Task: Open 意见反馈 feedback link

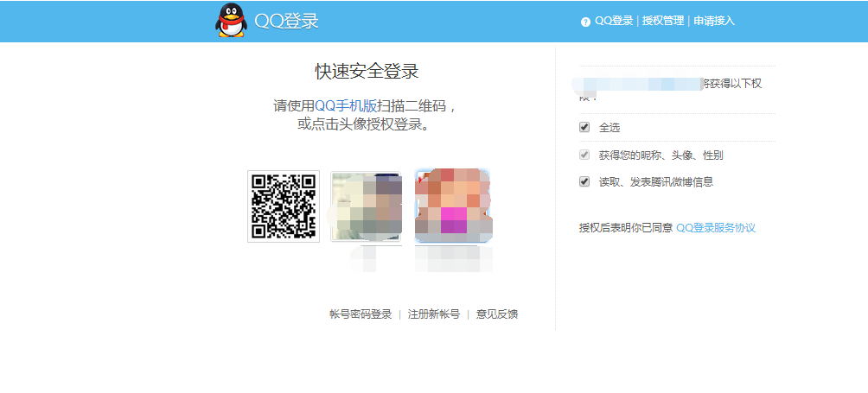Action: 497,314
